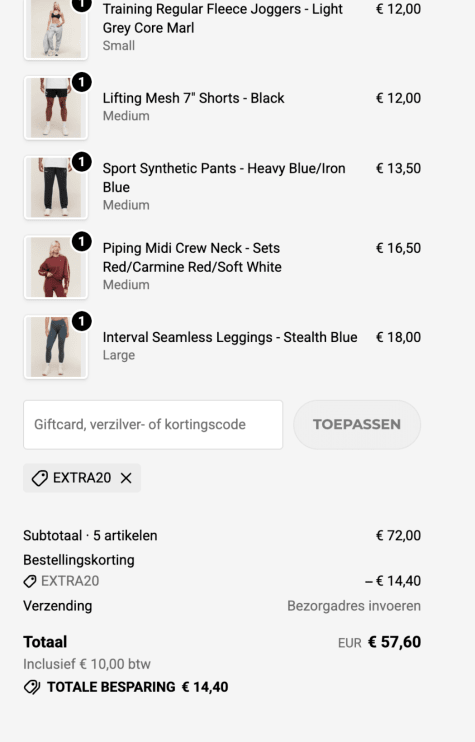Click quantity badge on Lifting Mesh Shorts

(81, 82)
